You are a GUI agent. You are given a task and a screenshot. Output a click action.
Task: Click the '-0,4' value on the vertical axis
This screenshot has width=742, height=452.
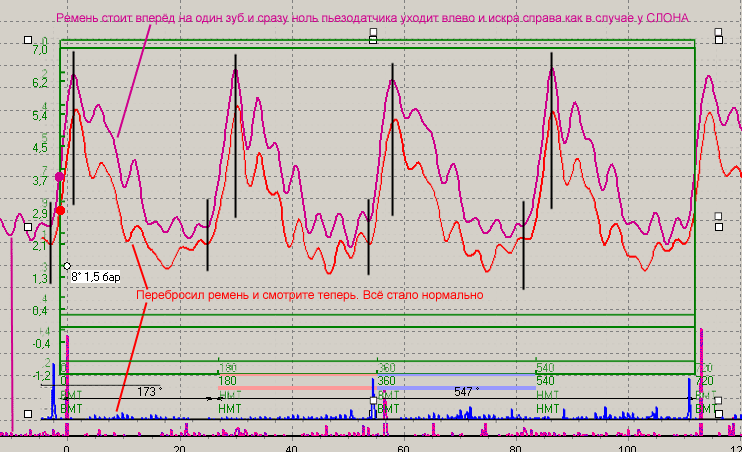point(42,344)
